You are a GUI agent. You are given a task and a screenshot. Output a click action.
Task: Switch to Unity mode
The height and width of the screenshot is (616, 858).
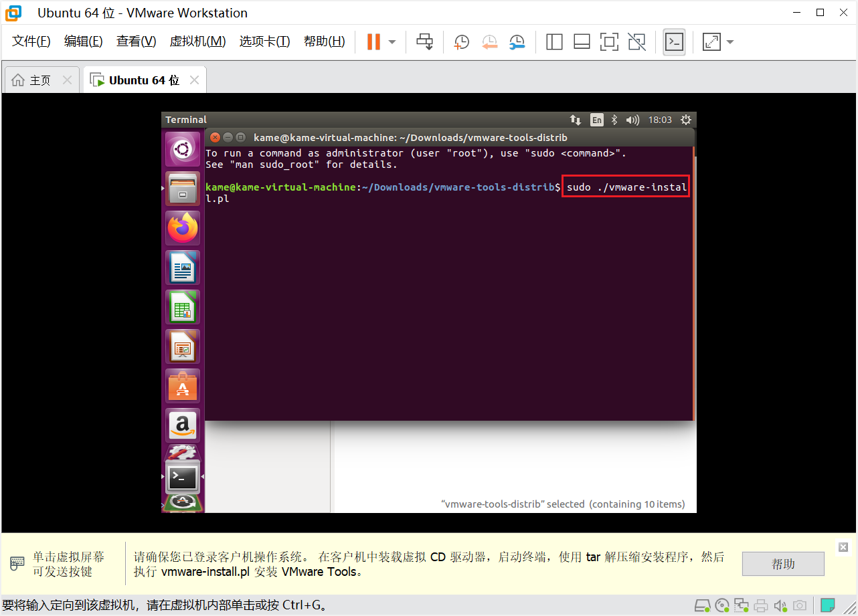click(637, 42)
